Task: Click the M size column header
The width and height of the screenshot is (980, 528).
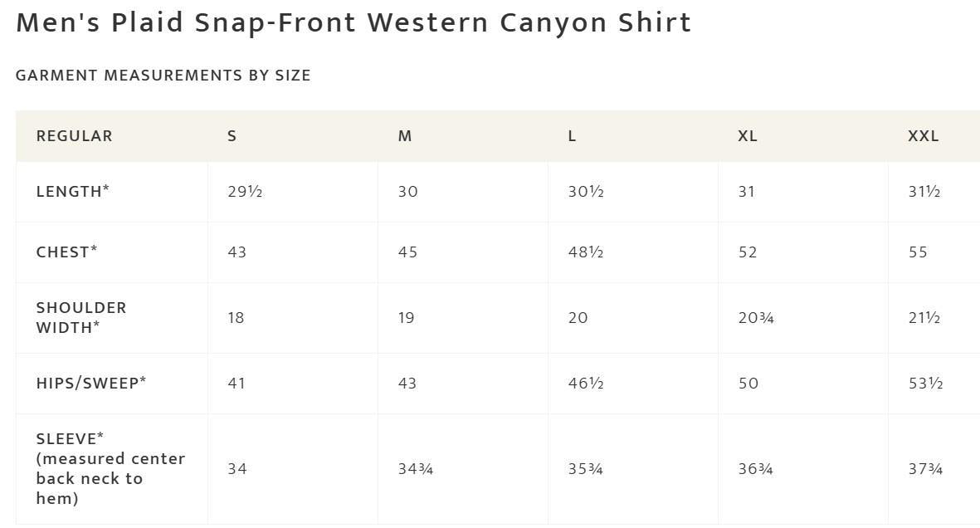Action: 405,136
